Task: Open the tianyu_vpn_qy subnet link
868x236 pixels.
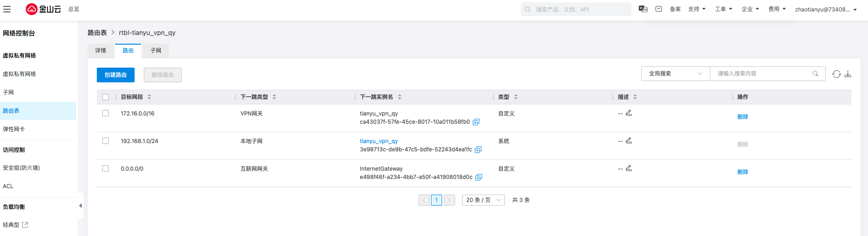Action: (x=379, y=141)
